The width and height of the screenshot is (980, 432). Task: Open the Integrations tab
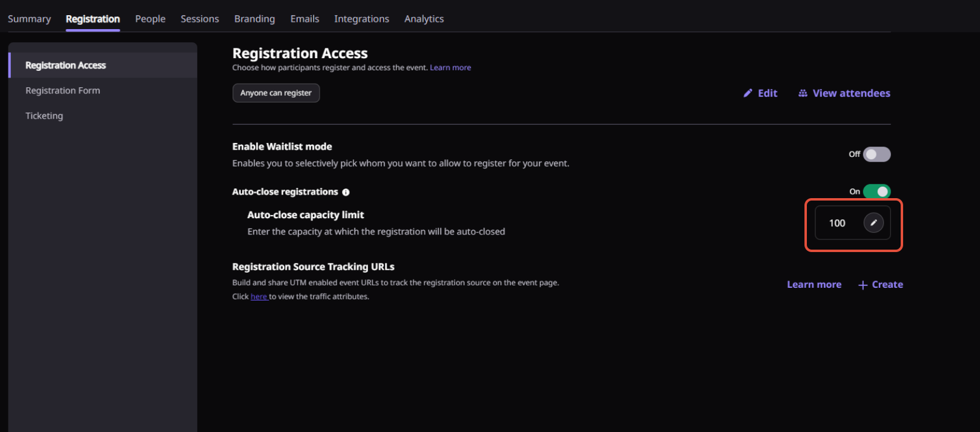click(x=361, y=19)
